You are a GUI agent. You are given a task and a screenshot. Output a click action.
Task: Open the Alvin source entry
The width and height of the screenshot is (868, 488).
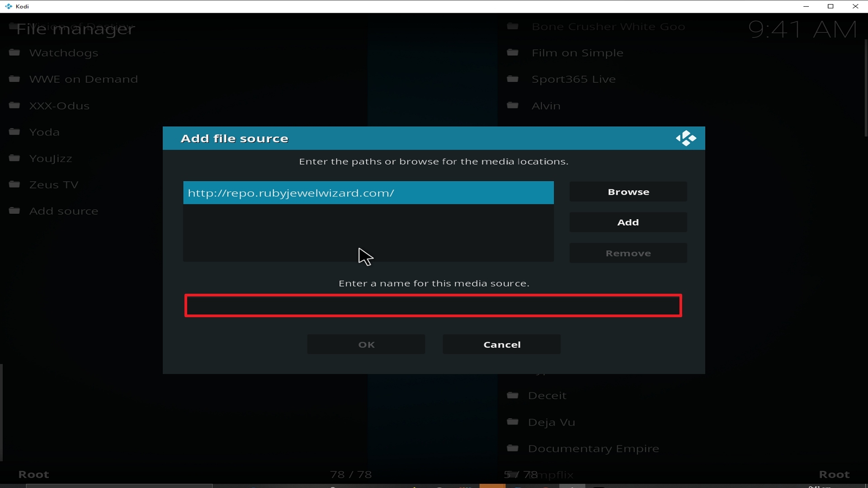point(546,106)
